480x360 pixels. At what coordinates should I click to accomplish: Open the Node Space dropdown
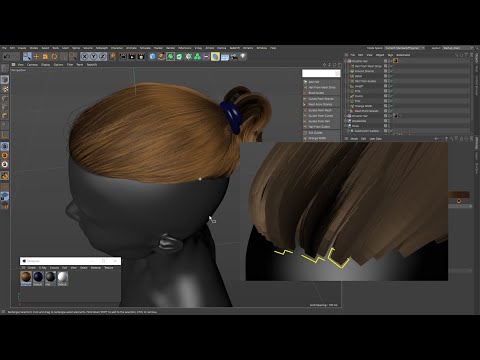pyautogui.click(x=404, y=48)
